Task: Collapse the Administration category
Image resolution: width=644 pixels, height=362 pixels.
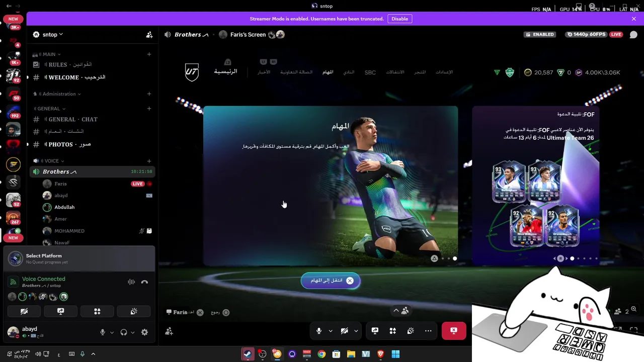Action: click(57, 94)
